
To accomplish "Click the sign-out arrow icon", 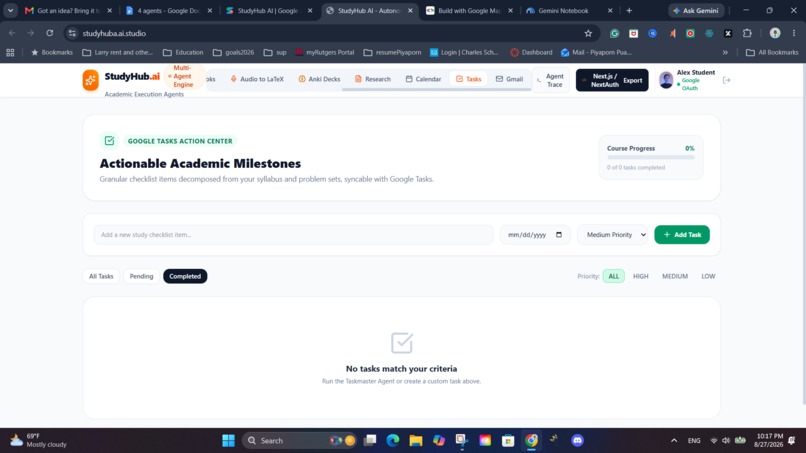I will click(x=726, y=80).
